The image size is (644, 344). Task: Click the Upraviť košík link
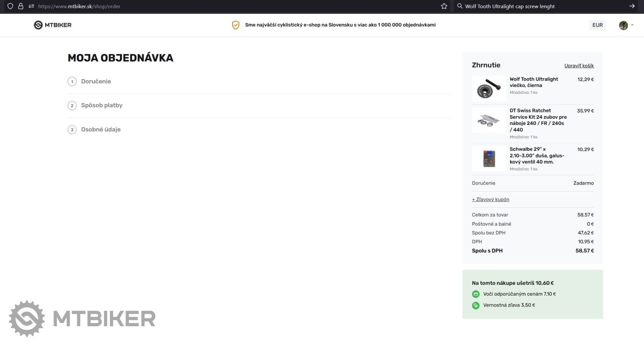(x=579, y=66)
